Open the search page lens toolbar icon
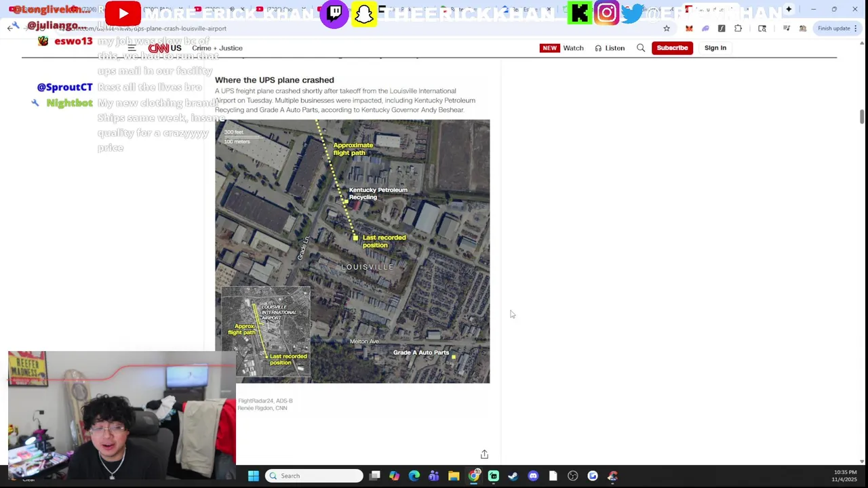Image resolution: width=868 pixels, height=488 pixels. coord(762,28)
